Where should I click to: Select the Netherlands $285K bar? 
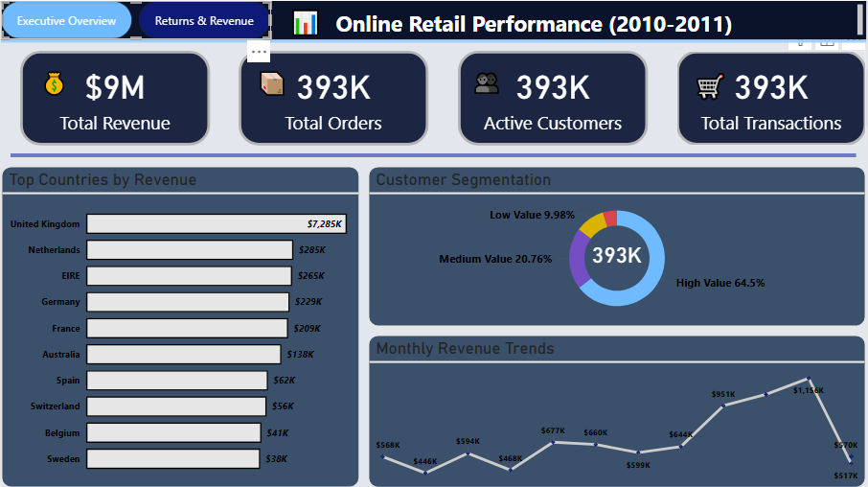190,250
